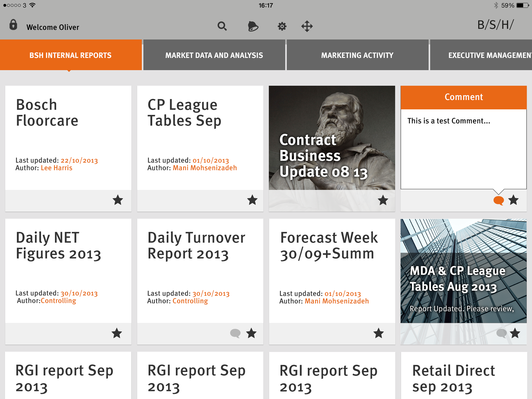
Task: Switch to Marketing Activity tab
Action: [357, 55]
